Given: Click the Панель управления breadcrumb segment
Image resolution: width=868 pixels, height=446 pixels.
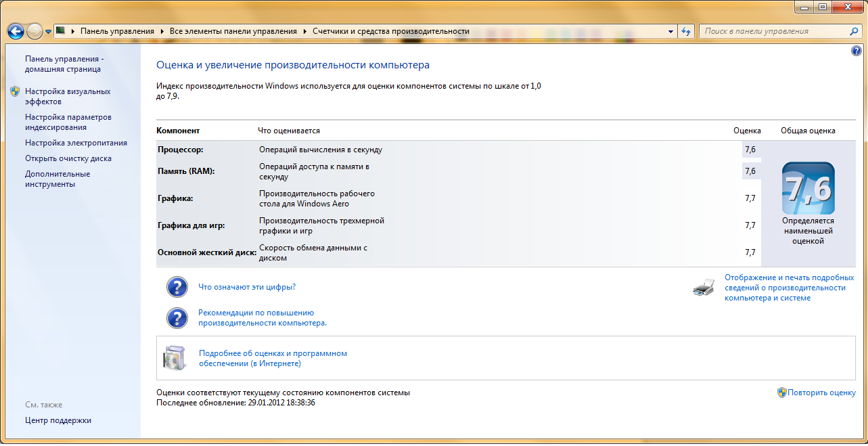Looking at the screenshot, I should click(x=117, y=31).
